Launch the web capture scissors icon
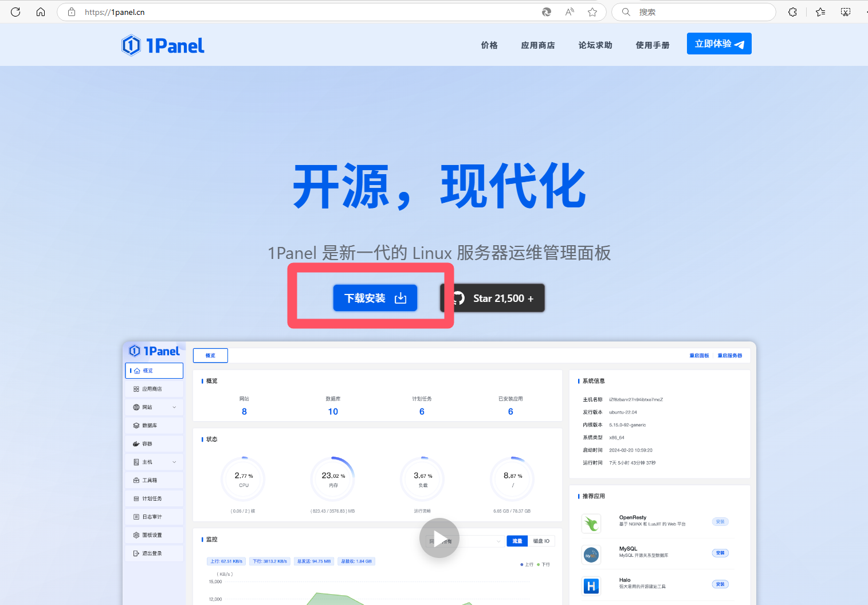The width and height of the screenshot is (868, 605). point(846,12)
